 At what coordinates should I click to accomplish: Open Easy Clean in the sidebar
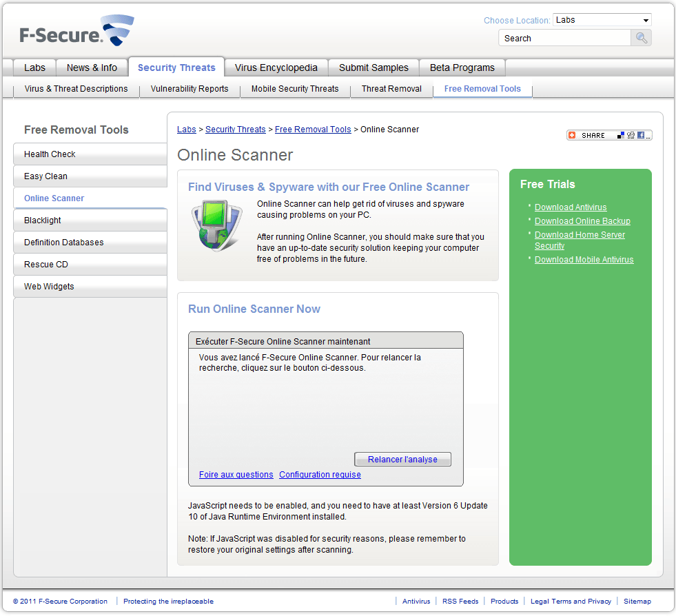(x=90, y=176)
